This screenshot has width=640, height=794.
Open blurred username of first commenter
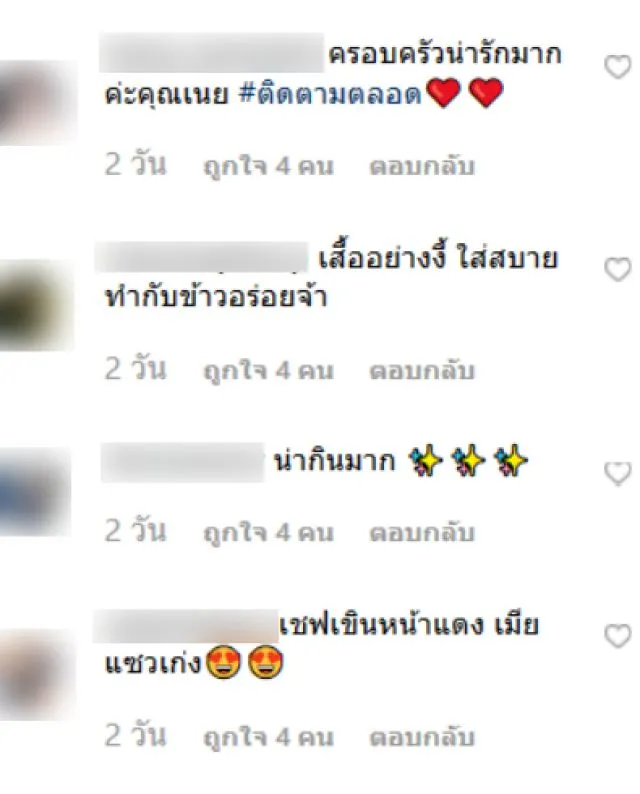[x=211, y=53]
